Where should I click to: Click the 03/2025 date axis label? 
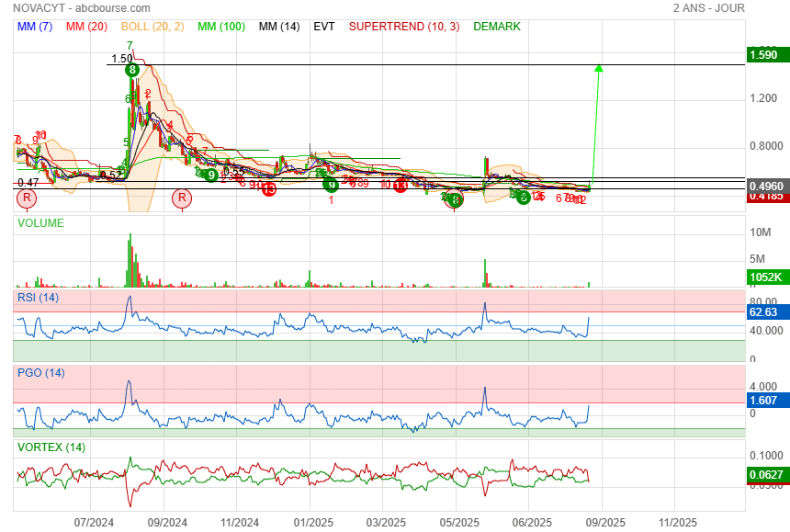386,523
